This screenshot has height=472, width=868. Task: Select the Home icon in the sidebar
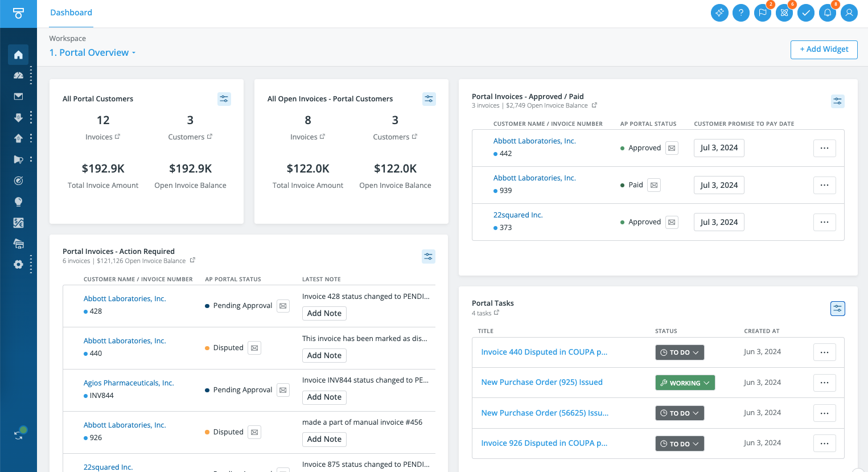[x=19, y=55]
